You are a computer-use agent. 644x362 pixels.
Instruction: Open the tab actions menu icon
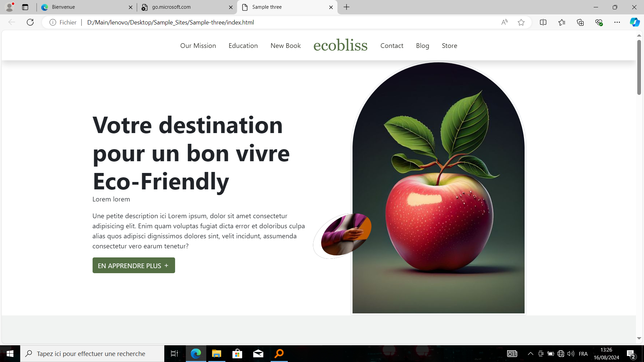coord(25,7)
